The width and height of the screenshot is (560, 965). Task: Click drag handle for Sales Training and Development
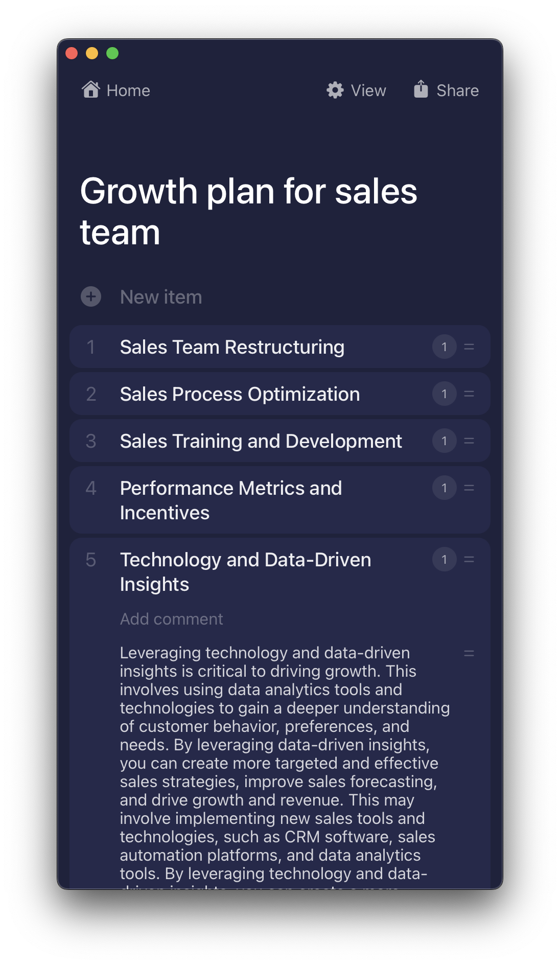469,441
